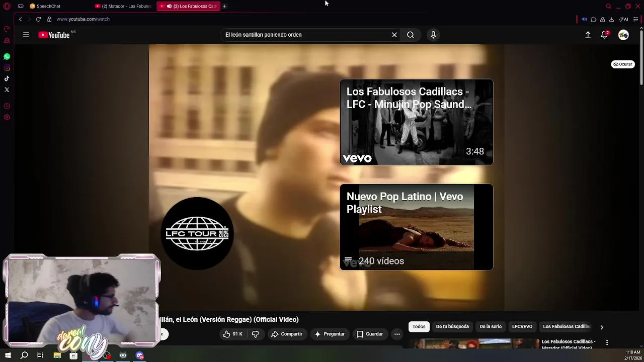Open Task View on the taskbar
This screenshot has height=362, width=644.
click(40, 355)
